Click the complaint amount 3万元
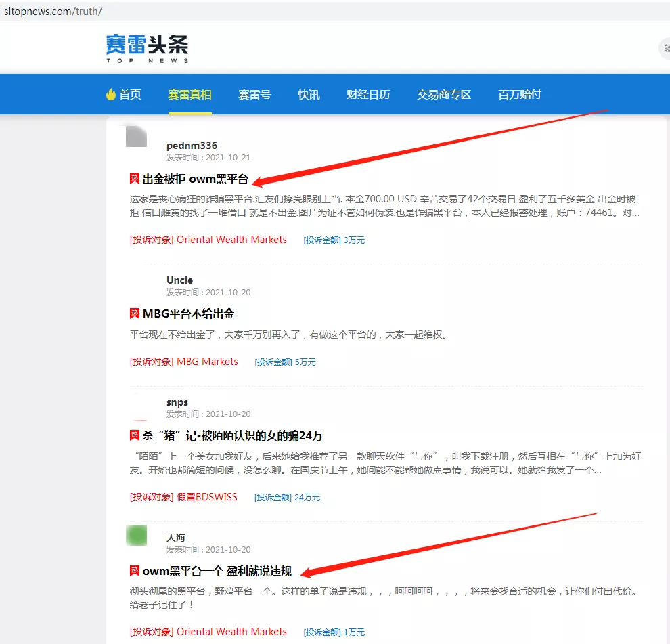The width and height of the screenshot is (670, 644). [x=354, y=240]
